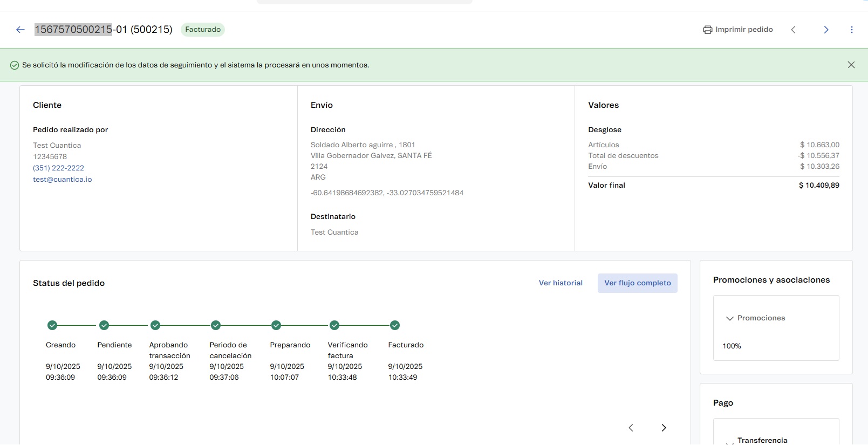Click the Periodo de cancelación step marker

pyautogui.click(x=216, y=325)
